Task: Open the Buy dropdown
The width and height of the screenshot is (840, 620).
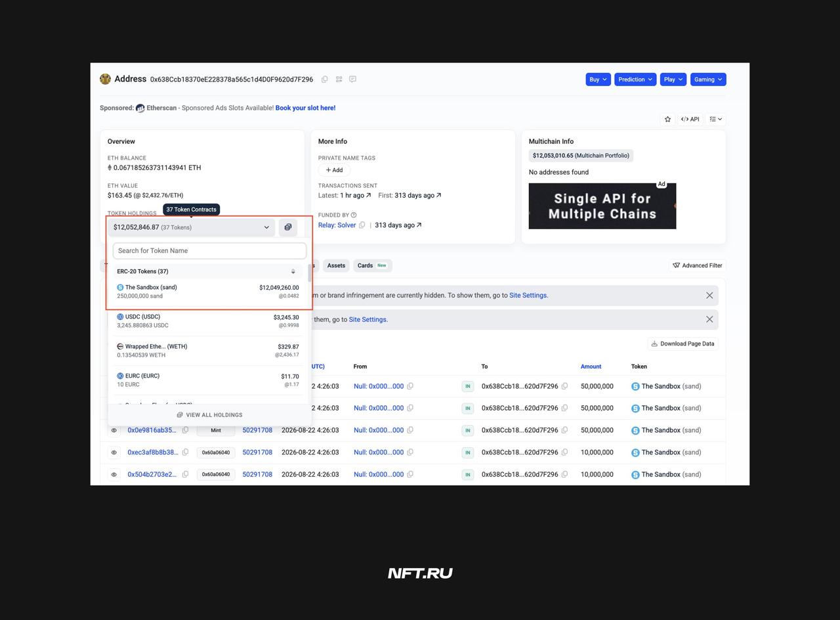Action: (598, 79)
